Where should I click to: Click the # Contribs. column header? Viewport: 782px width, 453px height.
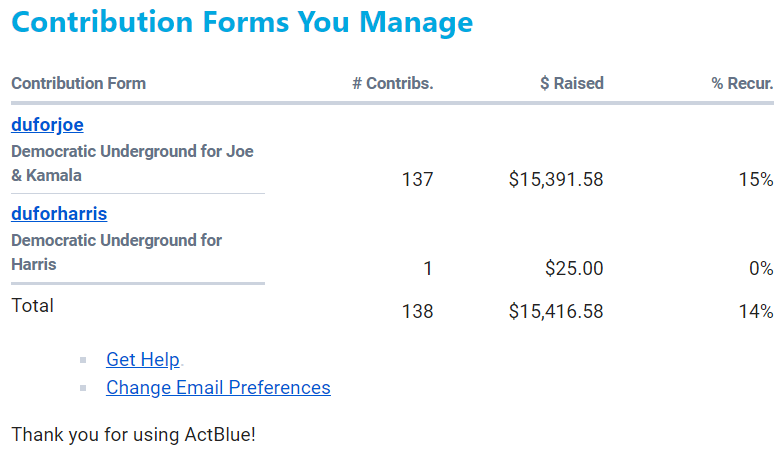click(x=392, y=83)
